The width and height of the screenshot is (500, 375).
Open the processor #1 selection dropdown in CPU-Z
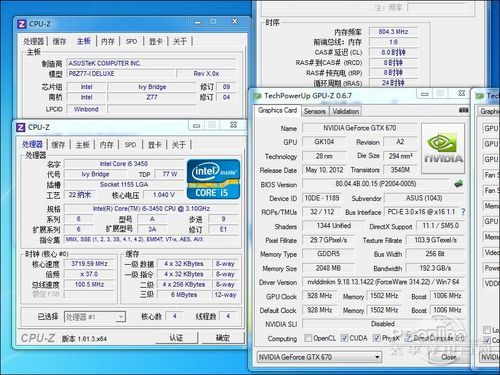[95, 317]
